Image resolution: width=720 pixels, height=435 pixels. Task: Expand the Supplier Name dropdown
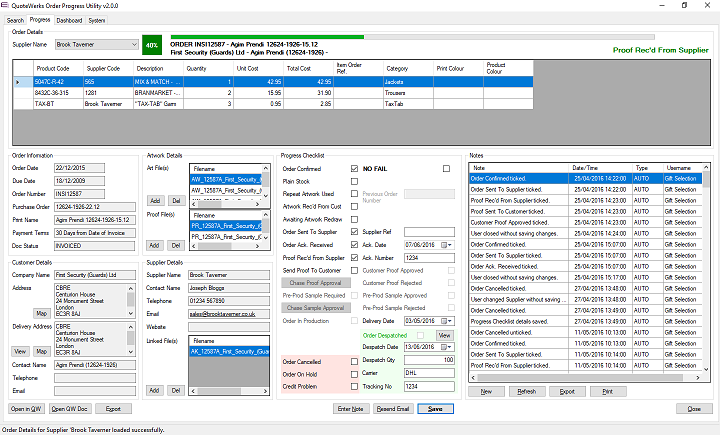click(132, 45)
